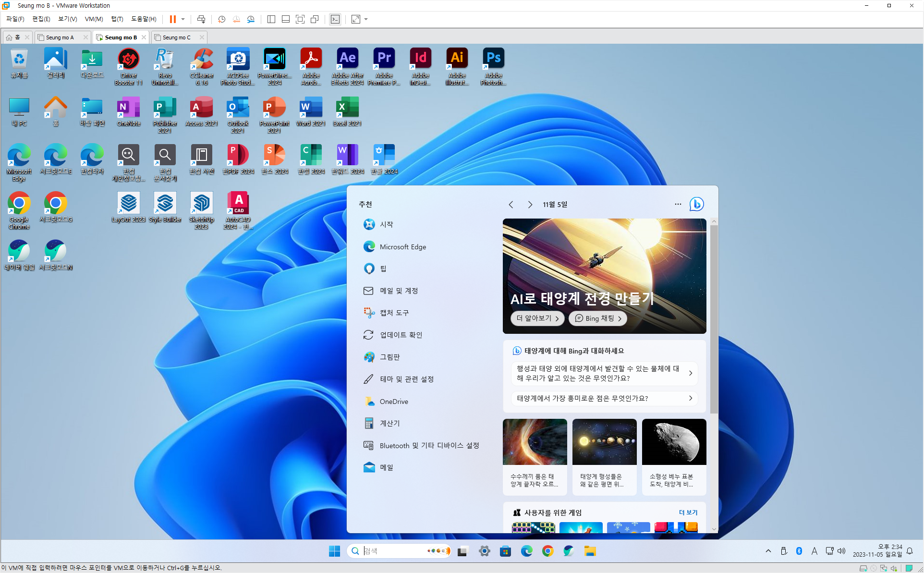The width and height of the screenshot is (924, 573).
Task: Switch to the Seung mo C tab
Action: tap(176, 37)
